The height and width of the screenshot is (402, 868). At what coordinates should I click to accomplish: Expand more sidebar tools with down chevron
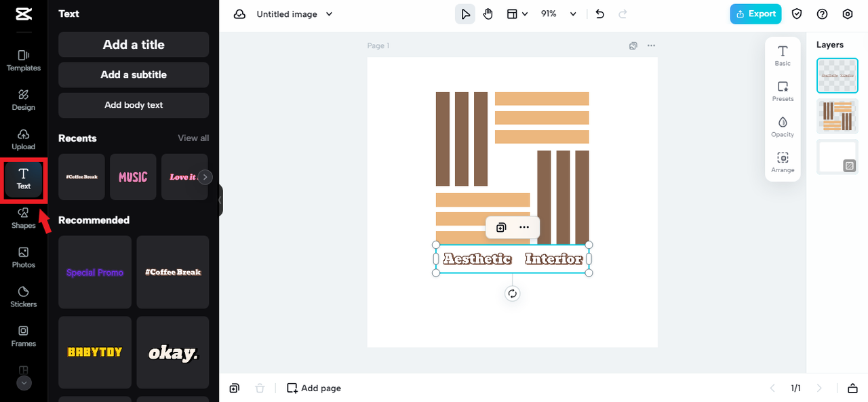pos(24,383)
